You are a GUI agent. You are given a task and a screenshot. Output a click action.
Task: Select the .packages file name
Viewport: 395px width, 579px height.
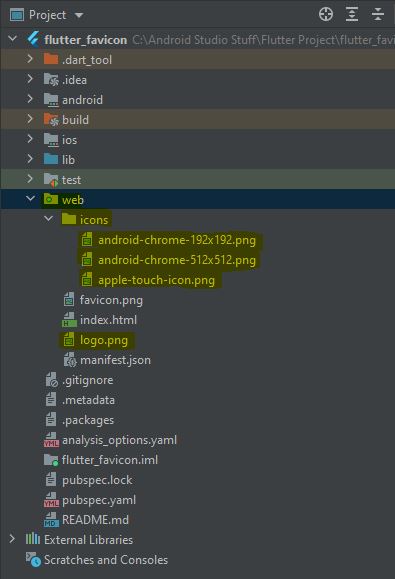(88, 420)
